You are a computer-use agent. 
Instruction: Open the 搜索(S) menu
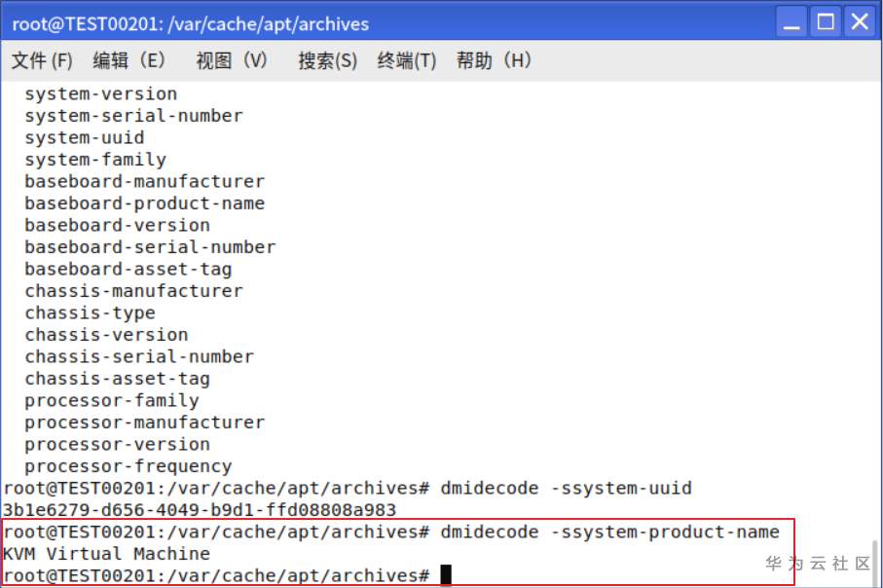click(x=327, y=60)
